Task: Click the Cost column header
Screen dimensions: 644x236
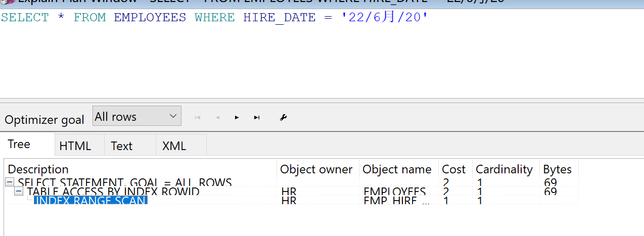Action: pos(455,169)
